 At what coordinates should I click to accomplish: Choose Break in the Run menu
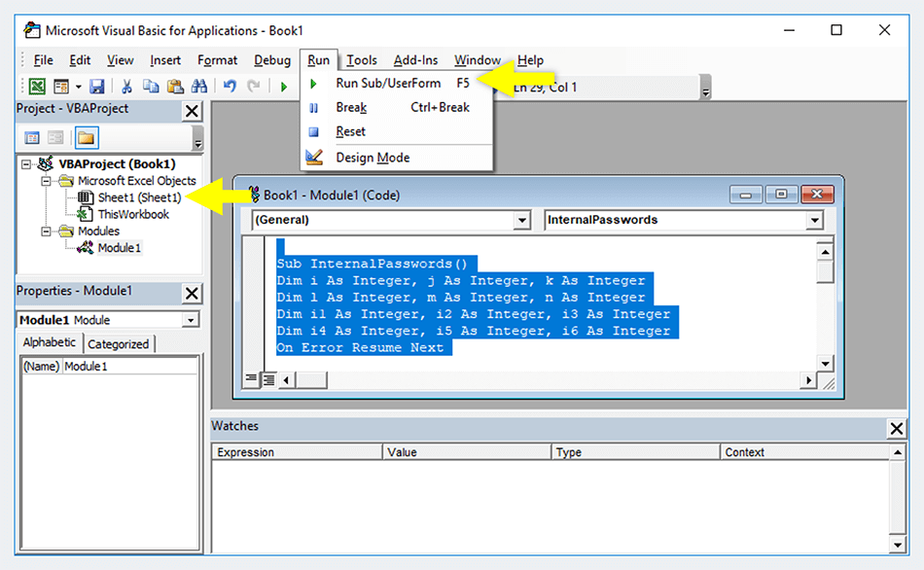click(396, 107)
